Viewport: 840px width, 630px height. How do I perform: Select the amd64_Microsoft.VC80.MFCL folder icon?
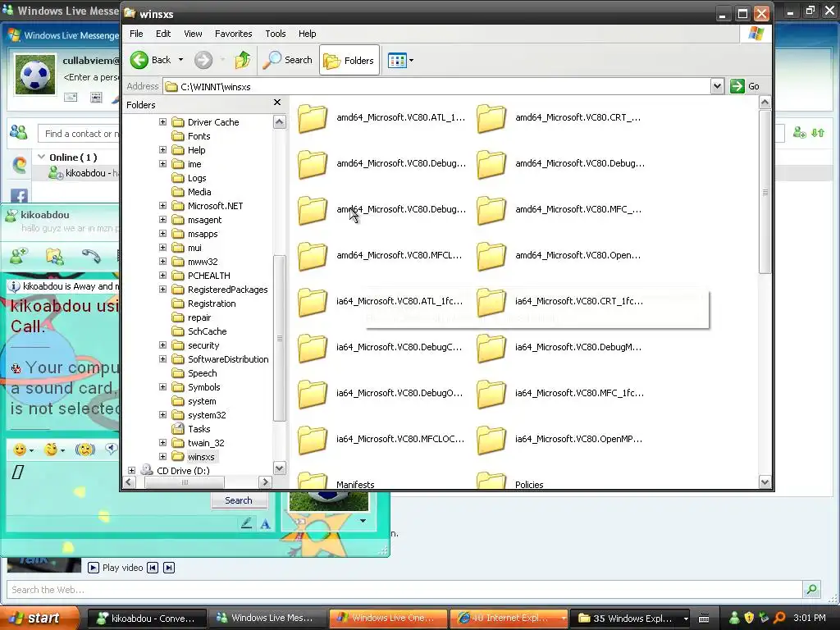[313, 257]
